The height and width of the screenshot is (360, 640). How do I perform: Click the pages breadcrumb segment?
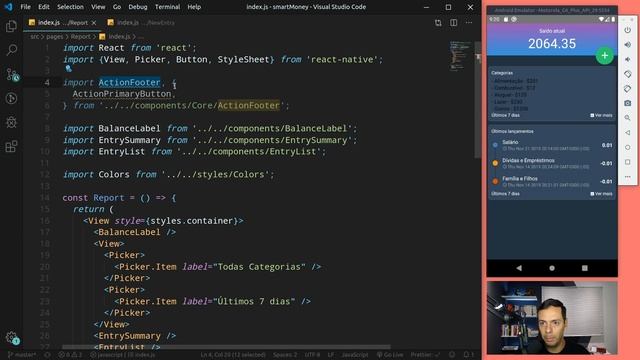pos(54,37)
